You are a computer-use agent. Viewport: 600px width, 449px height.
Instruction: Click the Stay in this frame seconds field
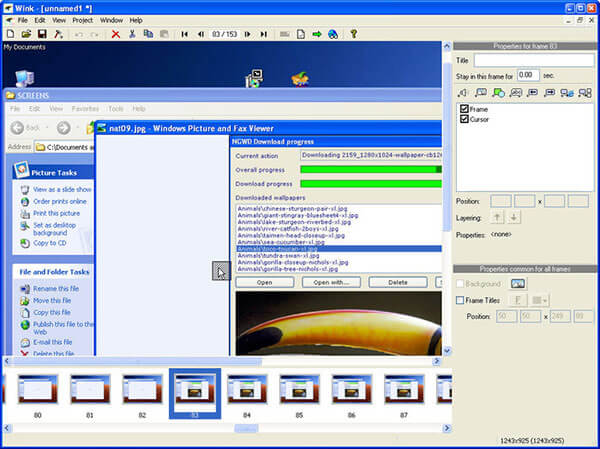point(528,75)
